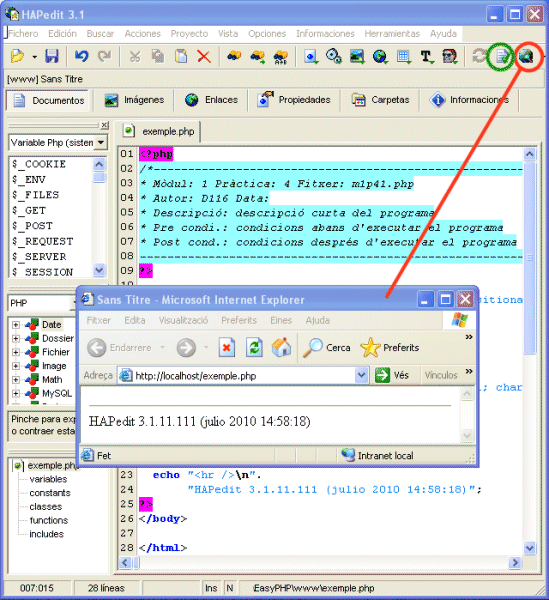Viewport: 549px width, 600px height.
Task: Click the color picker toolbar icon
Action: (334, 56)
